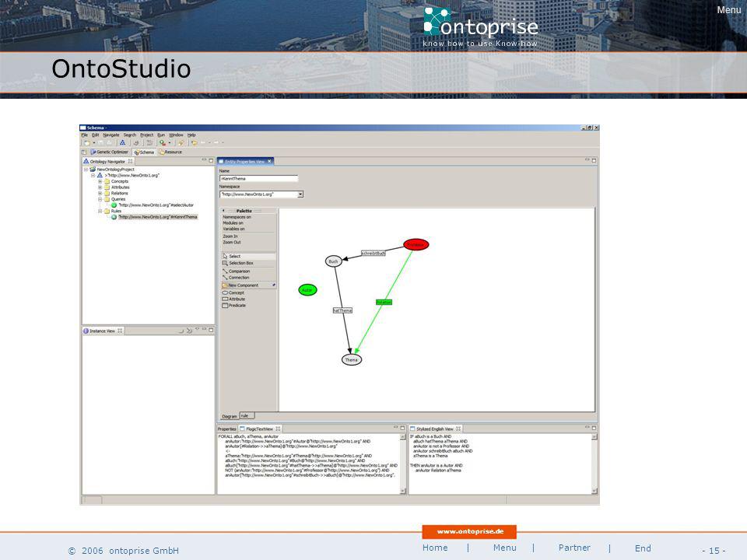This screenshot has width=747, height=560.
Task: Maximize the Instance View panel
Action: click(211, 330)
